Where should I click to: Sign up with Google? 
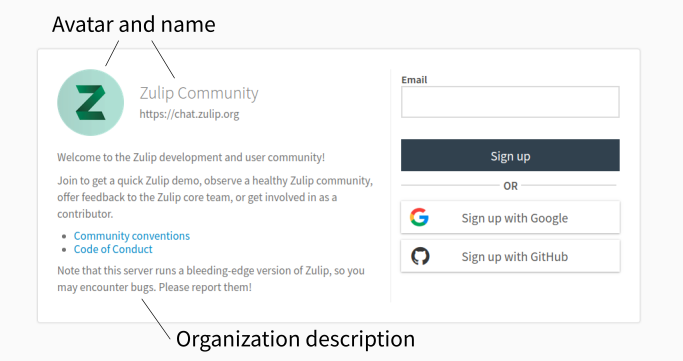tap(510, 217)
